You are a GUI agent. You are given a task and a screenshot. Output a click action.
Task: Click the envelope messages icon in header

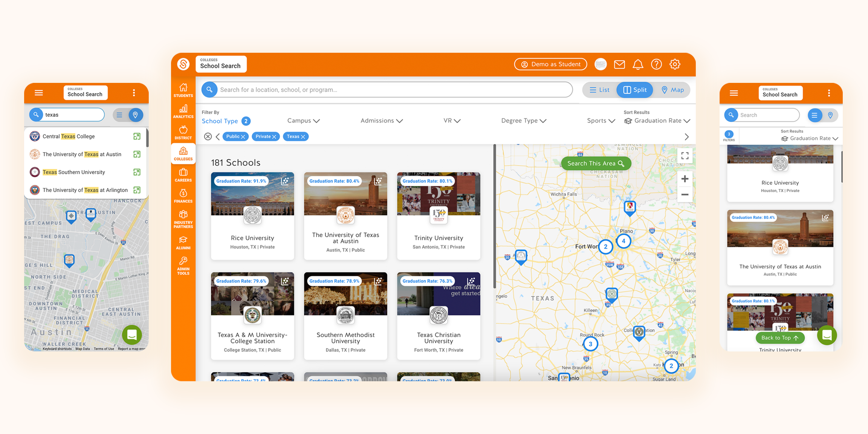pos(619,64)
